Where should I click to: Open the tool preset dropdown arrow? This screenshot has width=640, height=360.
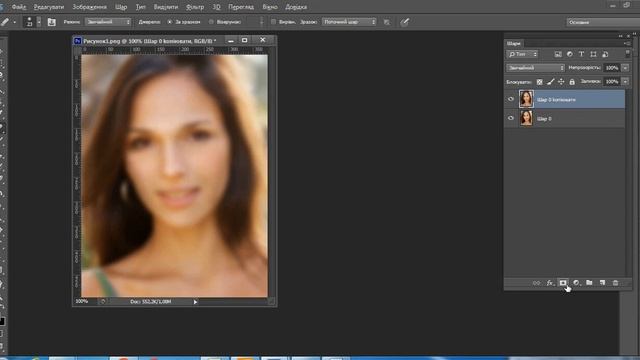coord(14,22)
